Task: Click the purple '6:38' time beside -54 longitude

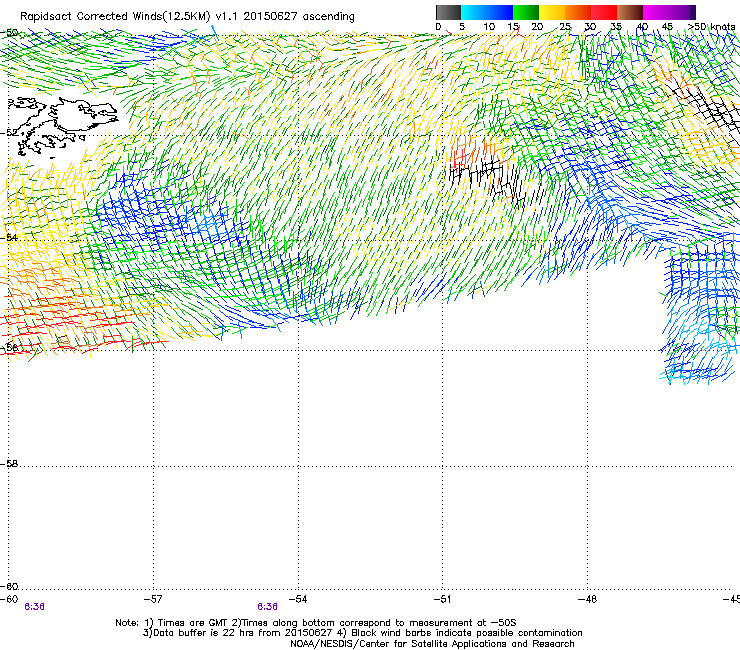Action: [267, 607]
